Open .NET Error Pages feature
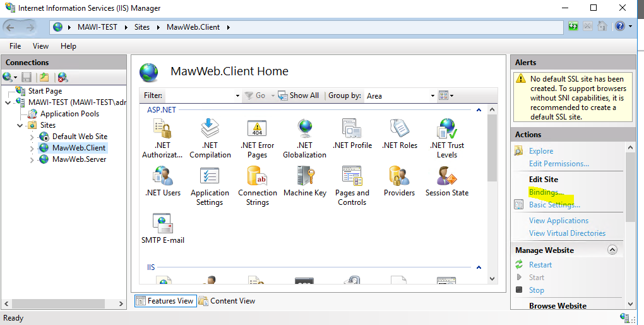This screenshot has width=644, height=325. [x=257, y=138]
